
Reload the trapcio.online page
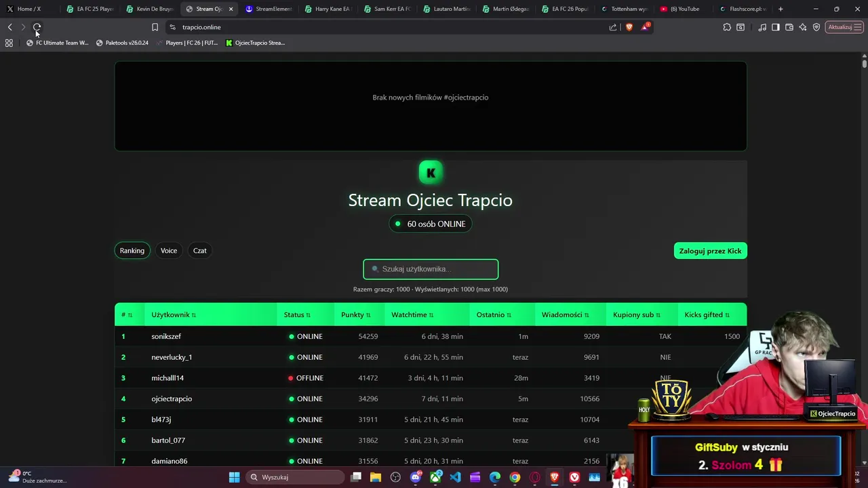pos(37,27)
